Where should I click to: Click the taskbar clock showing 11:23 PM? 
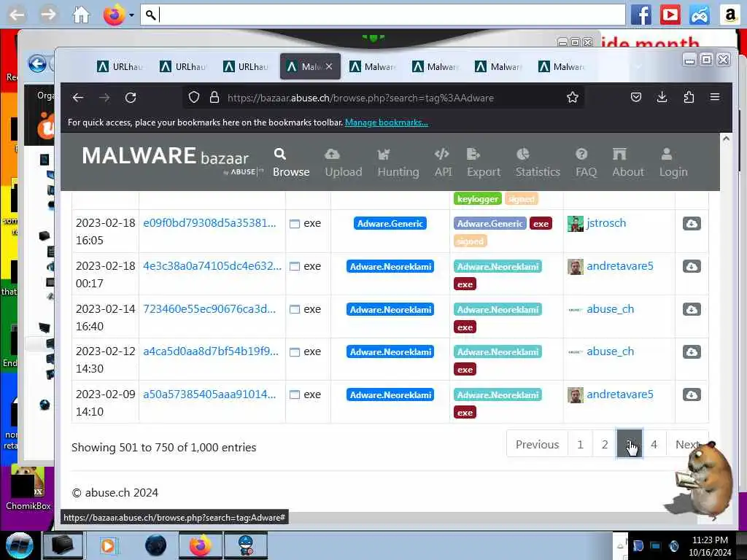tap(710, 545)
